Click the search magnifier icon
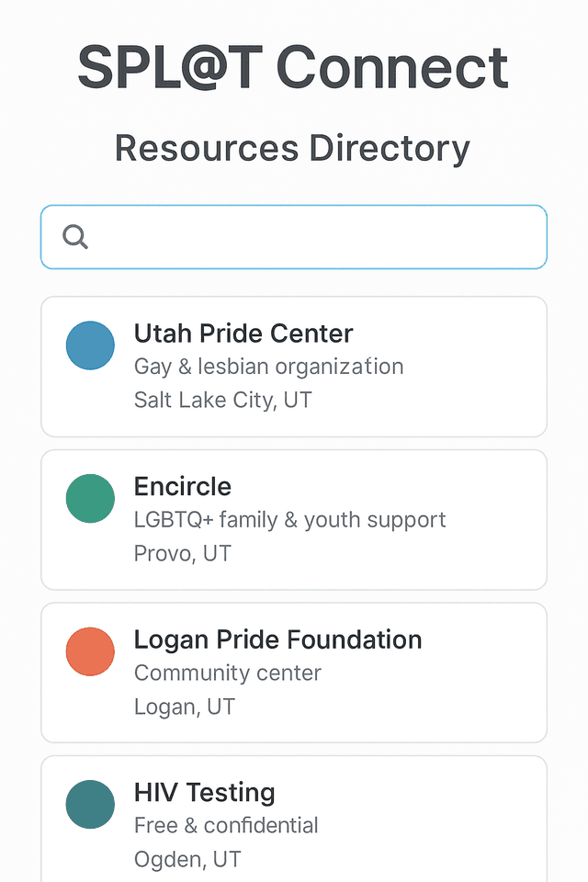The height and width of the screenshot is (882, 588). coord(75,236)
